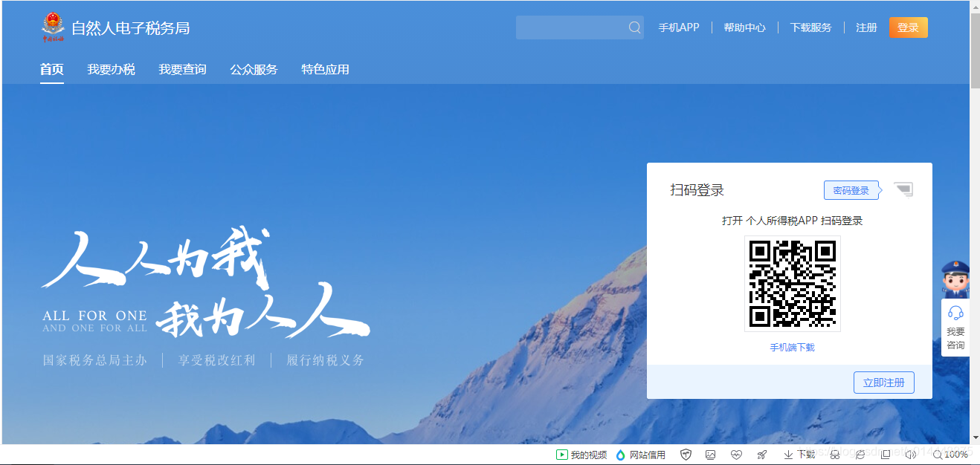Click the 100% zoom level control

[950, 455]
